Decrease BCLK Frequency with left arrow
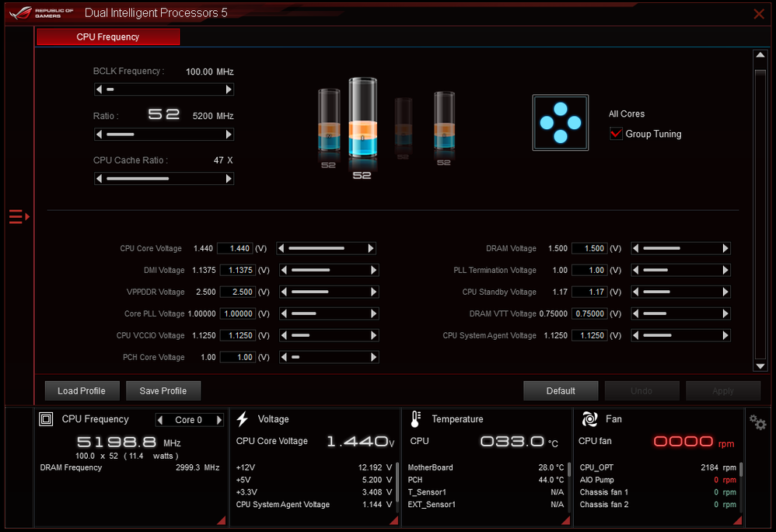Image resolution: width=776 pixels, height=532 pixels. [99, 89]
